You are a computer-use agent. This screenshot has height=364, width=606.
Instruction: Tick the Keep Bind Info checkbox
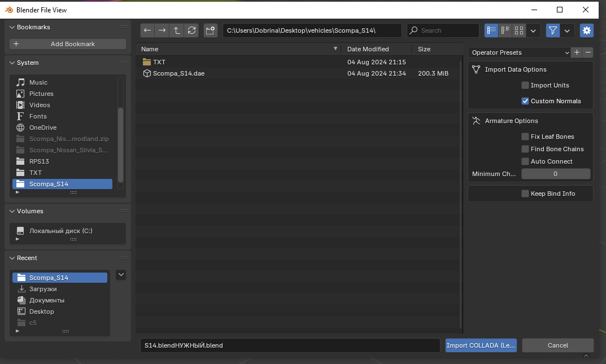click(x=525, y=194)
